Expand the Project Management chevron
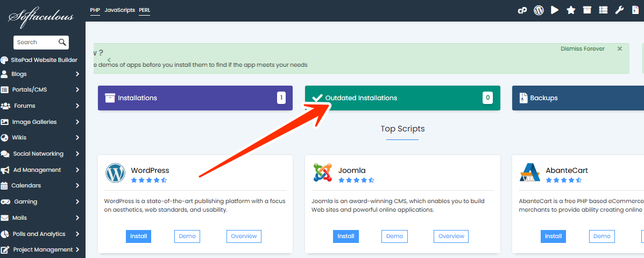644x258 pixels. click(x=77, y=250)
